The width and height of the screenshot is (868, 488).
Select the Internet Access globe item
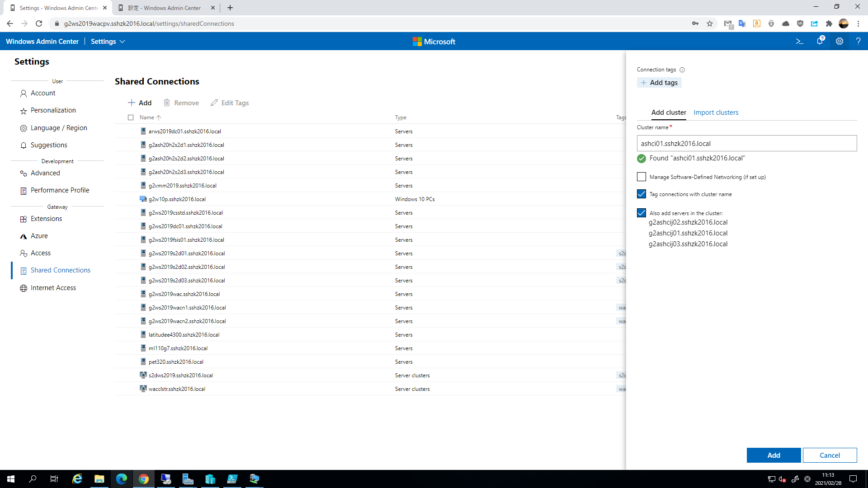[53, 287]
